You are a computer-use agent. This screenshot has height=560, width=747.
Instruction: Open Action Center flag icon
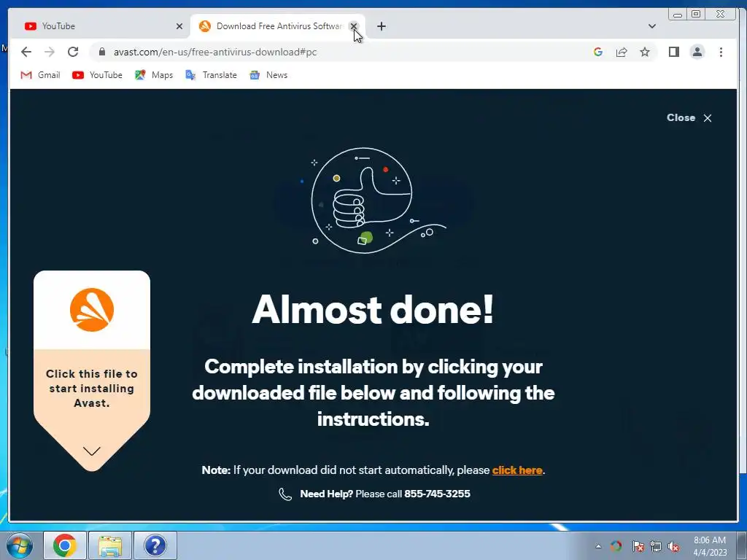(x=638, y=546)
